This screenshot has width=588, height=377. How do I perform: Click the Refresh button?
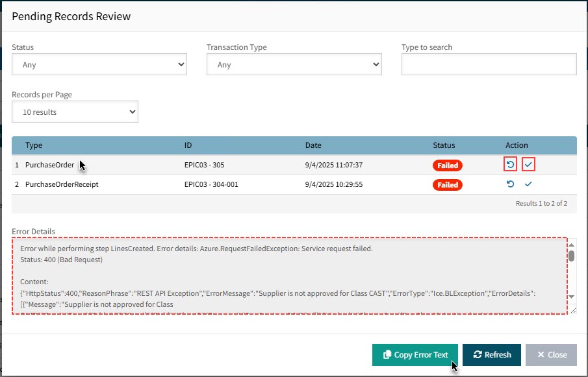tap(491, 355)
